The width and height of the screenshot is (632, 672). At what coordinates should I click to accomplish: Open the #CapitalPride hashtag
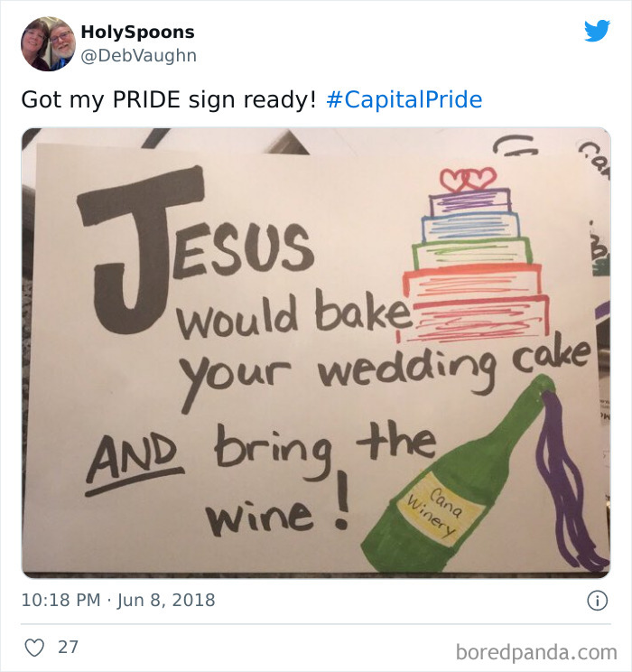tap(404, 99)
